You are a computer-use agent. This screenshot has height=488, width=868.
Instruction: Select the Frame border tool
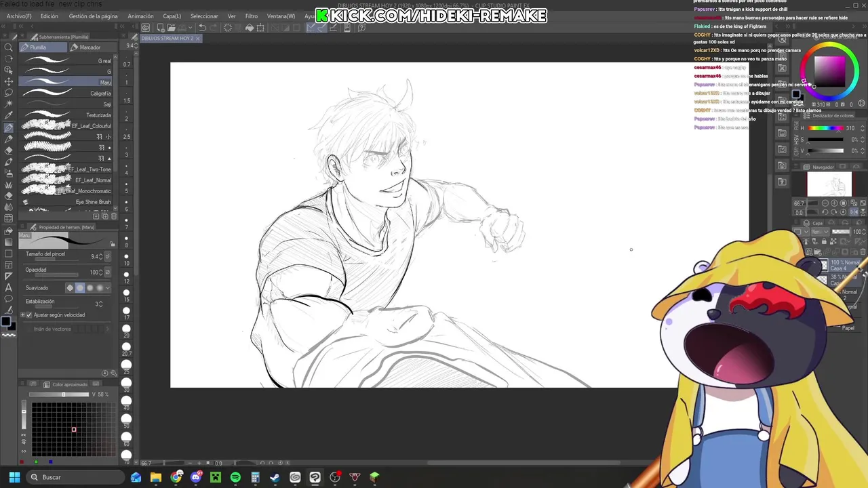(x=9, y=264)
